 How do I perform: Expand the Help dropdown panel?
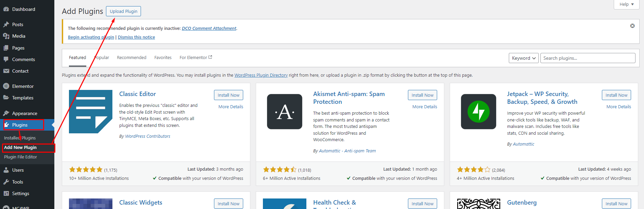[x=626, y=4]
